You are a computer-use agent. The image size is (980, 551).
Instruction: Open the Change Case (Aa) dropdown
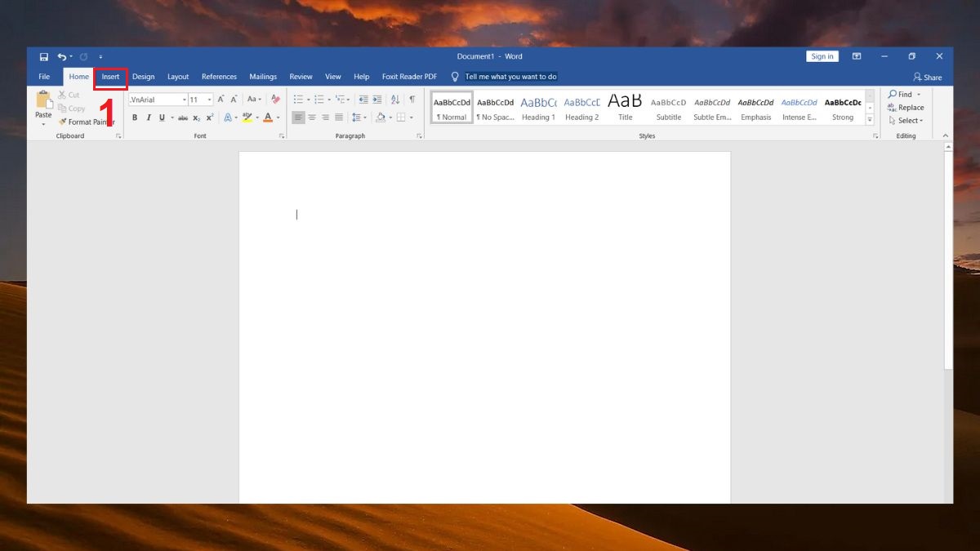(x=254, y=100)
